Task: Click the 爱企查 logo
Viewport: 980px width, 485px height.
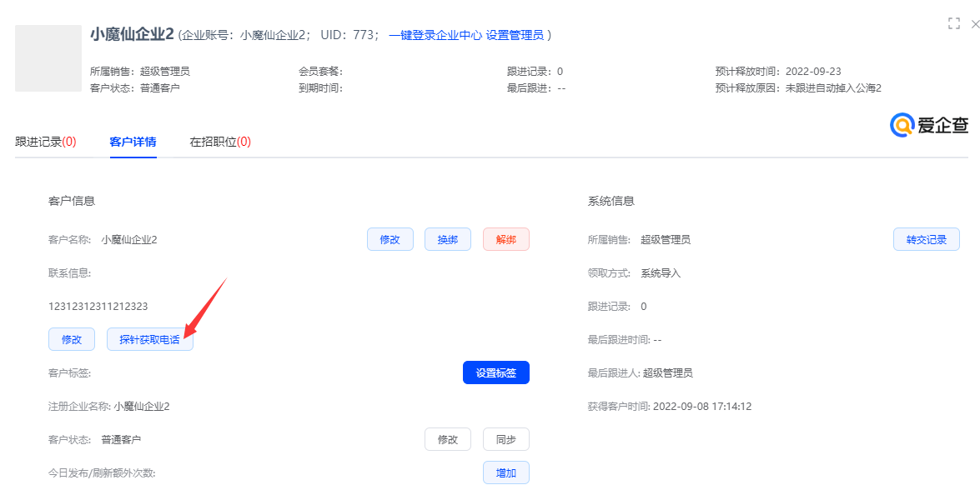Action: coord(930,125)
